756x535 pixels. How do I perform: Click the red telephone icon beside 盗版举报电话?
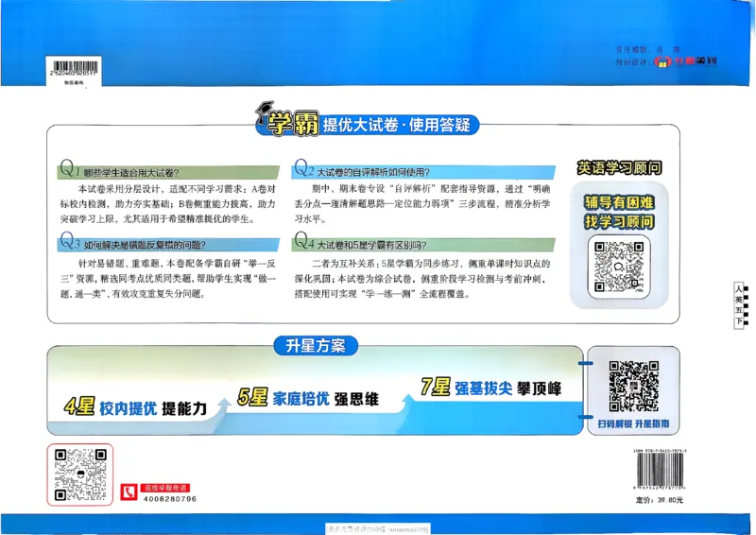129,492
